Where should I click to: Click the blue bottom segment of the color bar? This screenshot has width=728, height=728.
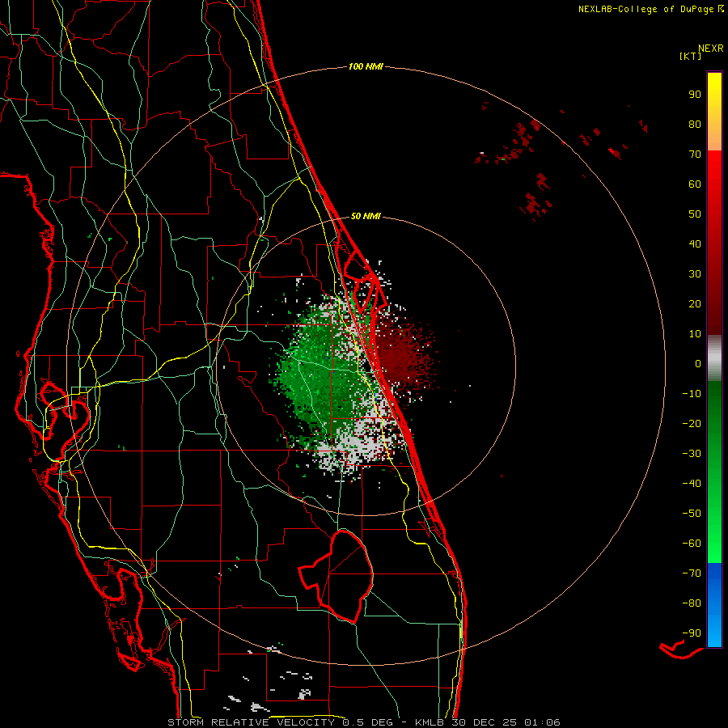tap(714, 605)
